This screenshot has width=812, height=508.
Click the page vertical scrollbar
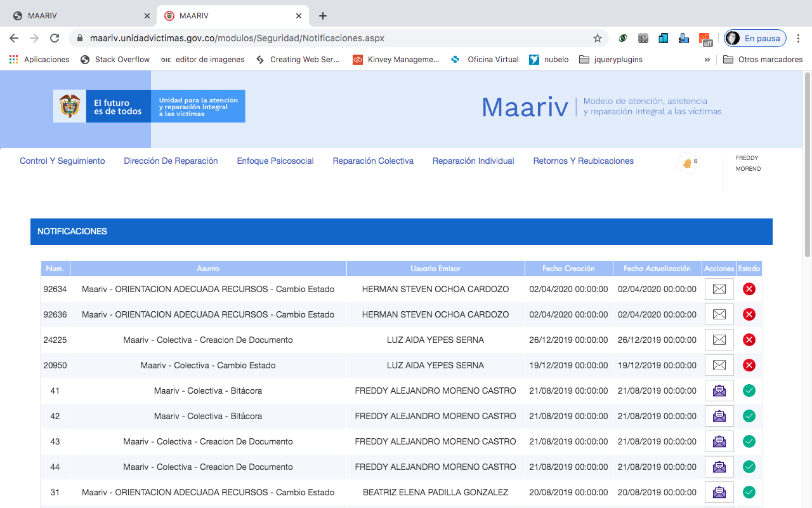point(808,165)
